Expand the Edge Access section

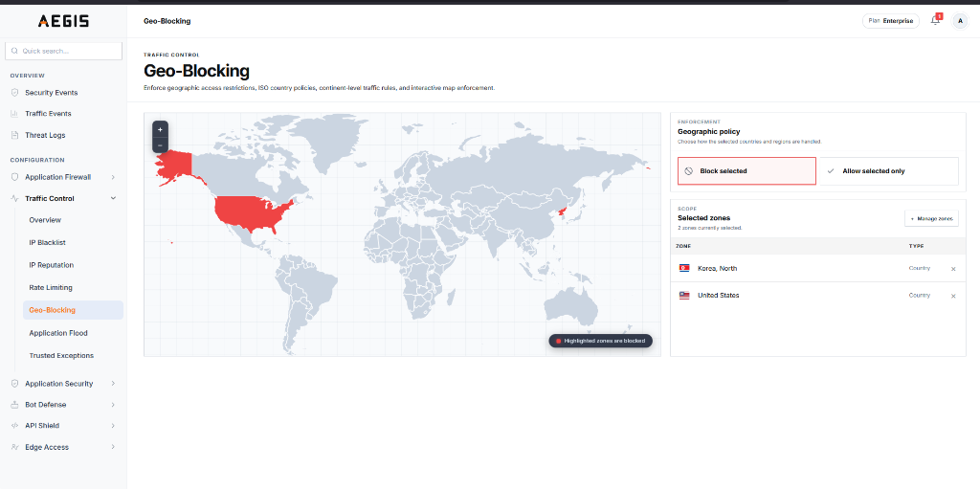113,447
